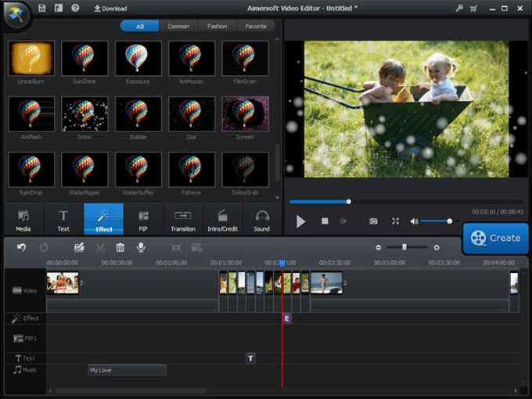
Task: Switch to the Fashion effects tab
Action: click(x=217, y=26)
